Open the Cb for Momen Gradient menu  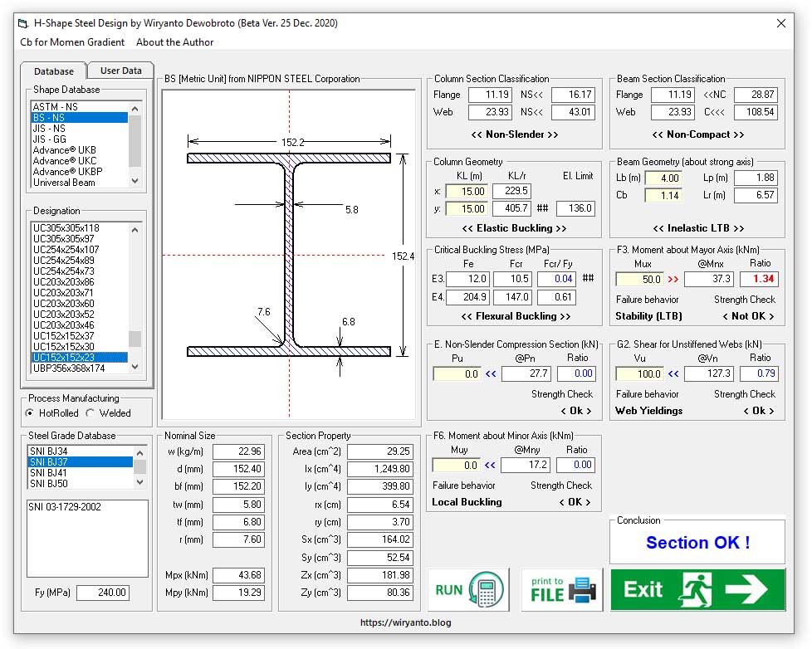tap(72, 42)
